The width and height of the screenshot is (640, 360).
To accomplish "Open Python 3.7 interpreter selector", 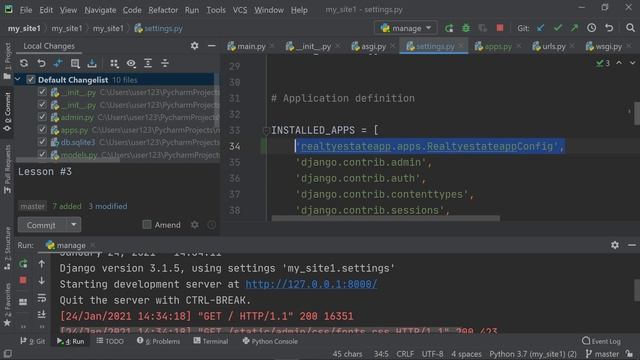I will (x=533, y=354).
